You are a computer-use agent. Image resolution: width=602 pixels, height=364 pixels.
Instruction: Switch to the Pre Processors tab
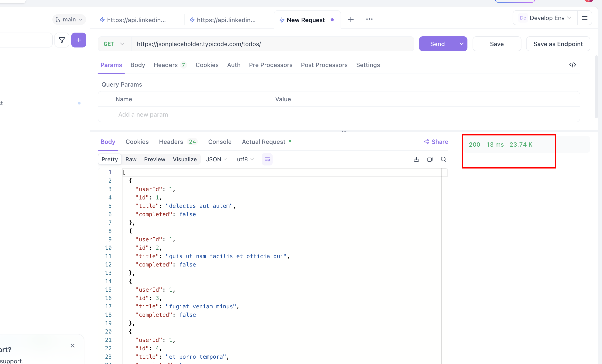point(271,65)
